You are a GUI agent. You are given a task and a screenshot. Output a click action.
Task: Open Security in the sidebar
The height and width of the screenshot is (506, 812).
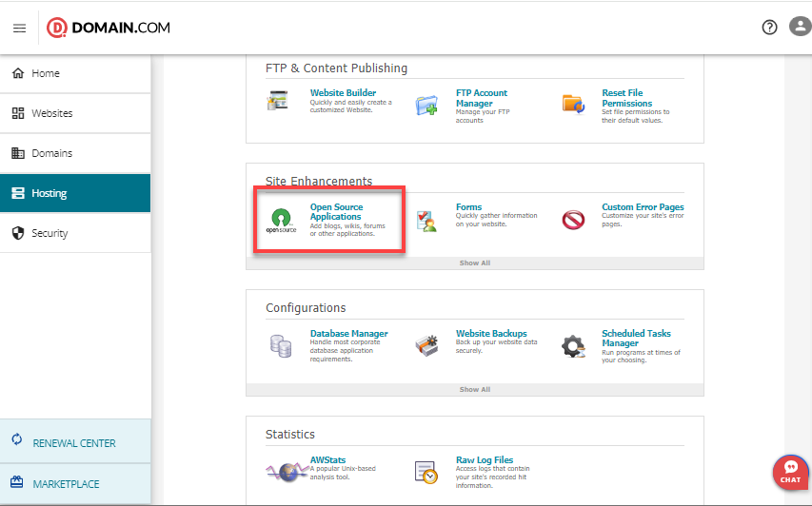coord(75,233)
